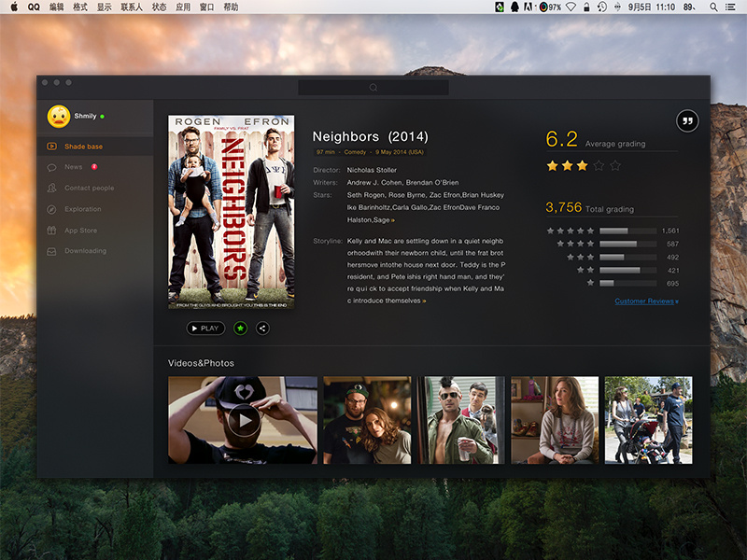
Task: Click the username Shmily
Action: tap(85, 116)
